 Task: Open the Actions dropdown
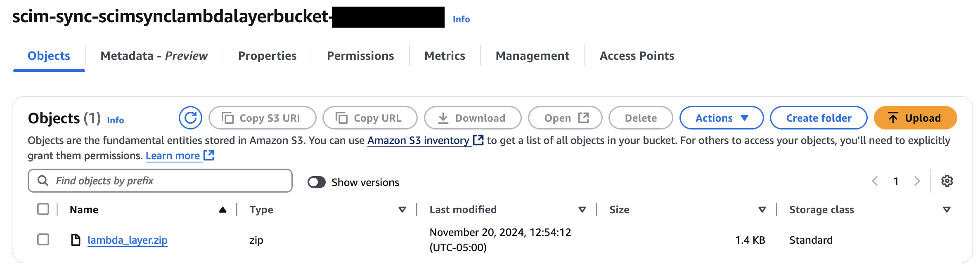coord(722,118)
